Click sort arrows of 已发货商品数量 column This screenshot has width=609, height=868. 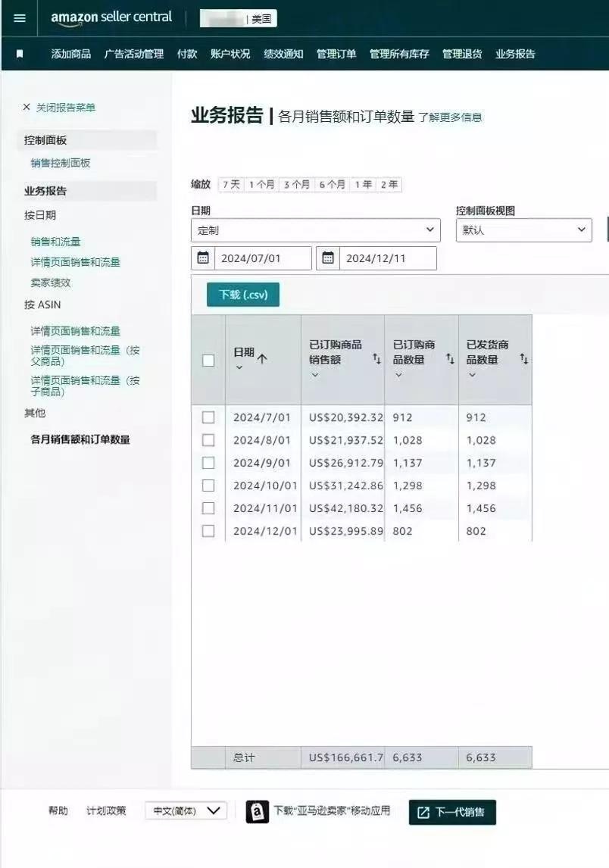tap(523, 359)
